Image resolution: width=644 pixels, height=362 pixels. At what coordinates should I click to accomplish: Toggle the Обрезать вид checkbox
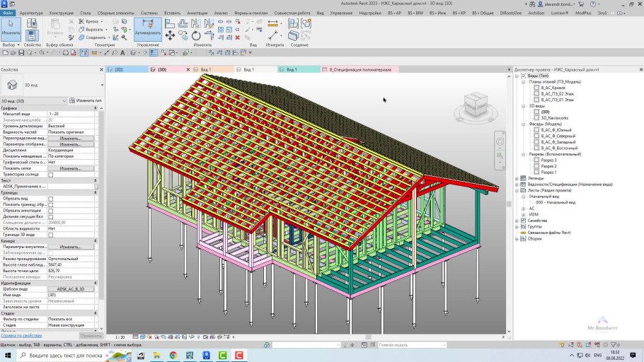tap(50, 199)
